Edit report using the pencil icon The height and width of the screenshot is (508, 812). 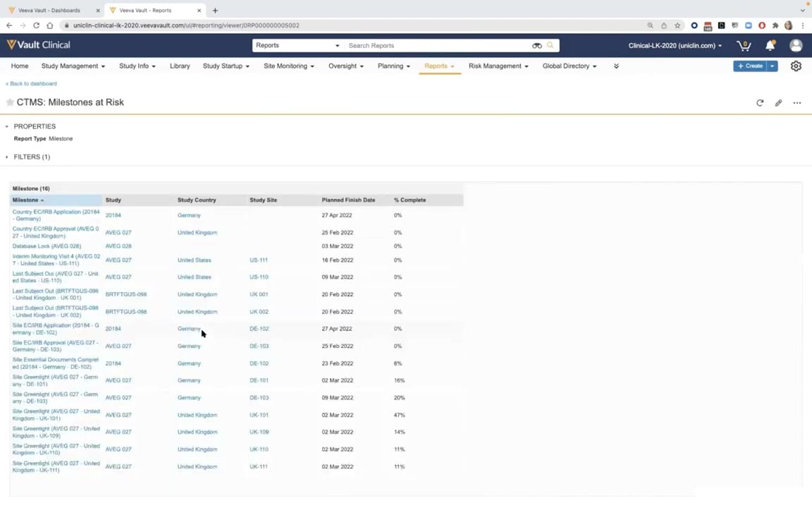point(778,102)
